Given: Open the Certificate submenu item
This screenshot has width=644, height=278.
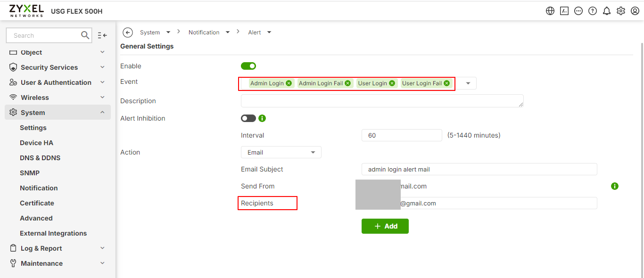Looking at the screenshot, I should (37, 203).
